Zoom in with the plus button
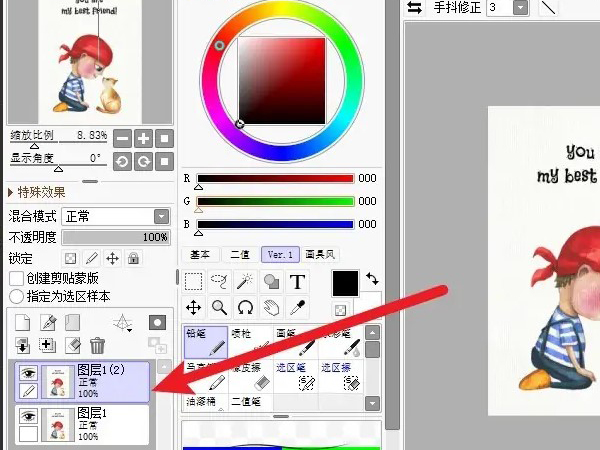Screen dimensions: 600x450 point(143,138)
